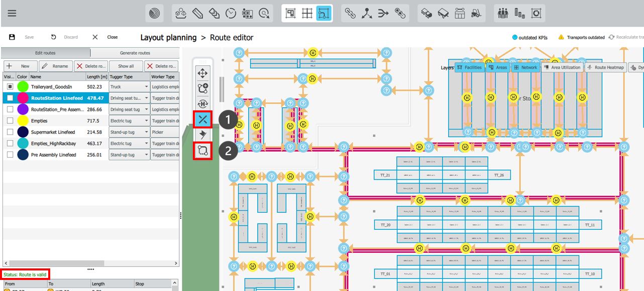Close the Route editor

point(105,37)
